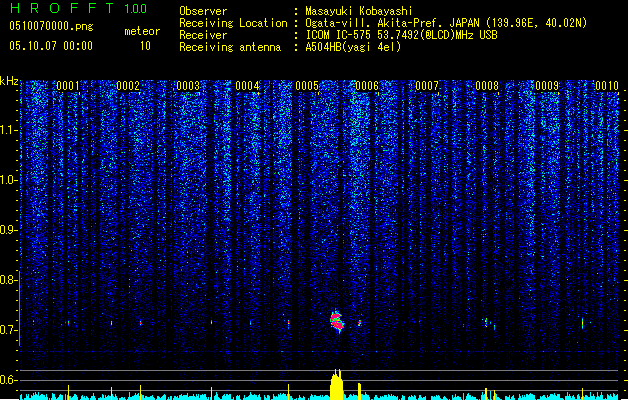Select the Ogata-vill. Akita-Pref. JAPAN location text
The image size is (629, 400).
pyautogui.click(x=446, y=23)
